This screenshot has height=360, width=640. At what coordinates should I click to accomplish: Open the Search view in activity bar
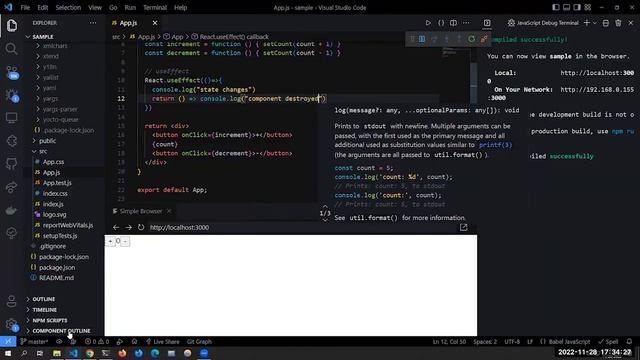pos(11,49)
